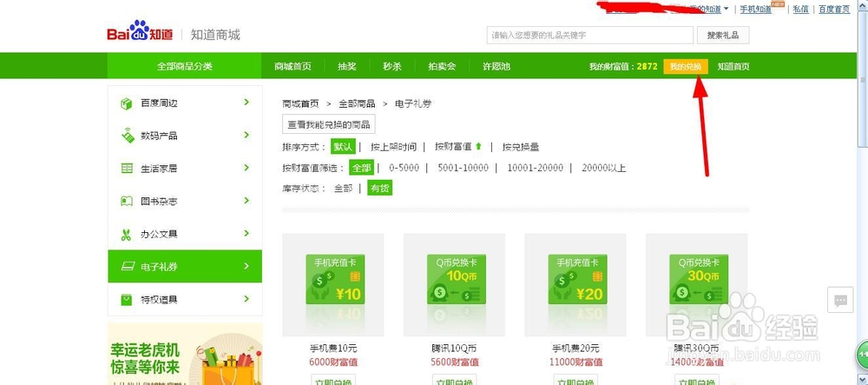Screen dimensions: 868x385
Task: Expand the 图书杂志 submenu arrow
Action: (x=247, y=201)
